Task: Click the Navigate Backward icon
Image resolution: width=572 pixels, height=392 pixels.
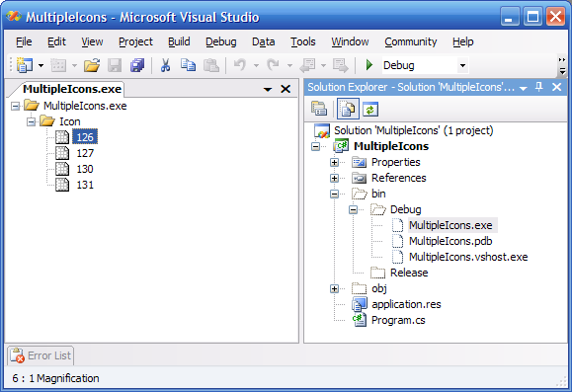Action: [307, 65]
